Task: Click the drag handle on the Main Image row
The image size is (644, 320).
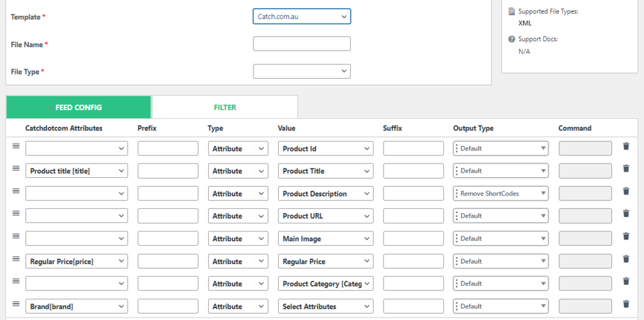Action: [x=16, y=236]
